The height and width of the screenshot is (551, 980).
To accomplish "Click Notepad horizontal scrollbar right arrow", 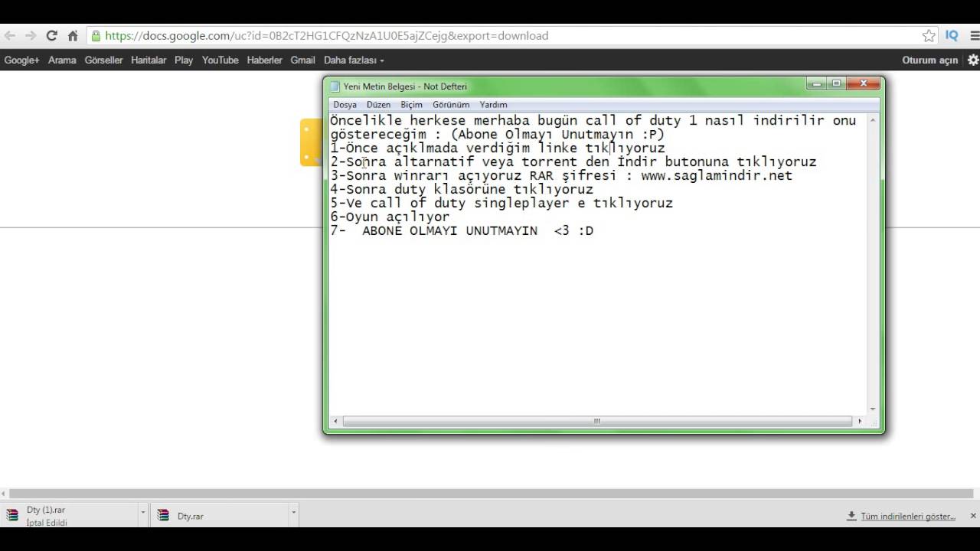I will click(860, 421).
